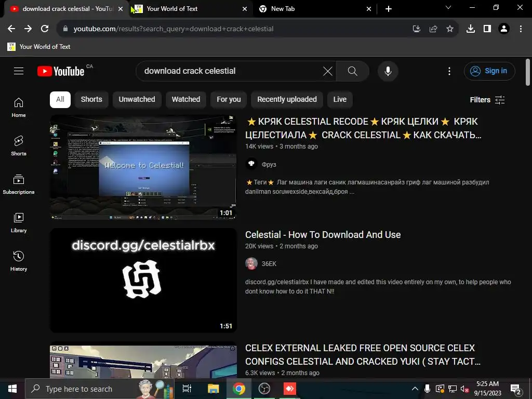
Task: Toggle the Chrome side panel
Action: click(x=487, y=29)
